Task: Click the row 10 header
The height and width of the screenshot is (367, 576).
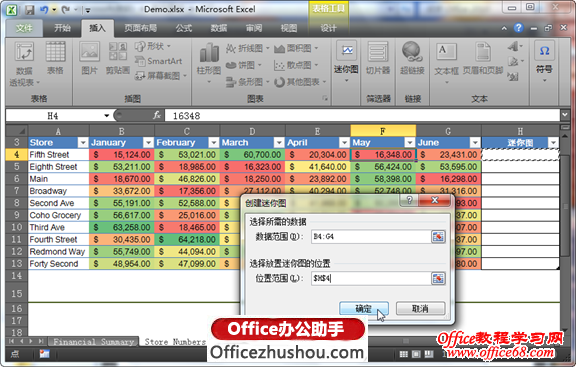Action: (x=17, y=227)
